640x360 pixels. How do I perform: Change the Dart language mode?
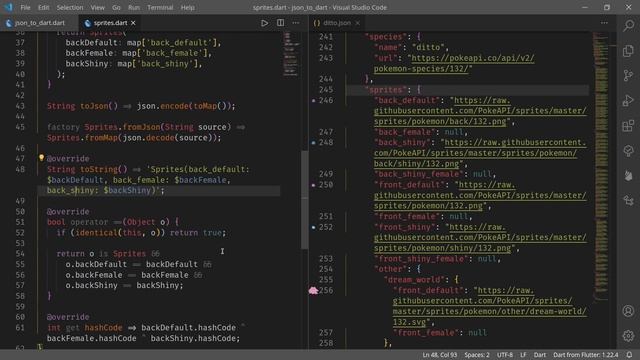540,355
